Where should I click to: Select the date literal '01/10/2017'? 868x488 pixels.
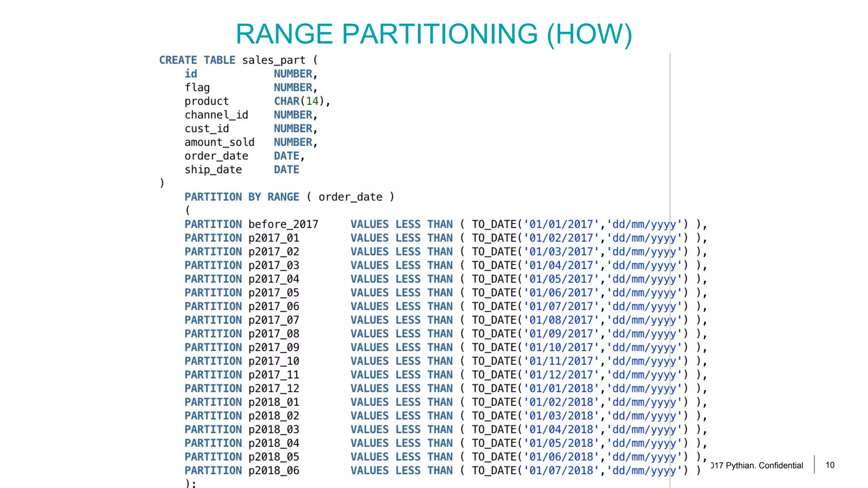coord(561,347)
